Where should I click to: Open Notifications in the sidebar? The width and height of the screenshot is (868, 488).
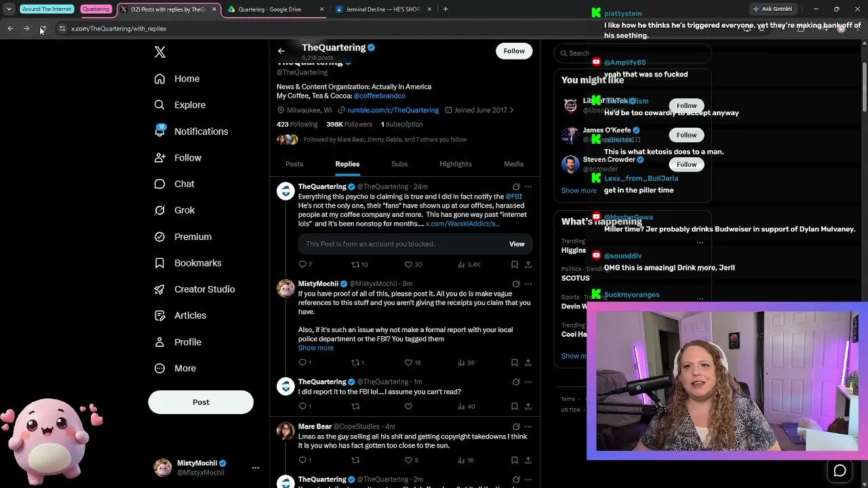pyautogui.click(x=191, y=131)
